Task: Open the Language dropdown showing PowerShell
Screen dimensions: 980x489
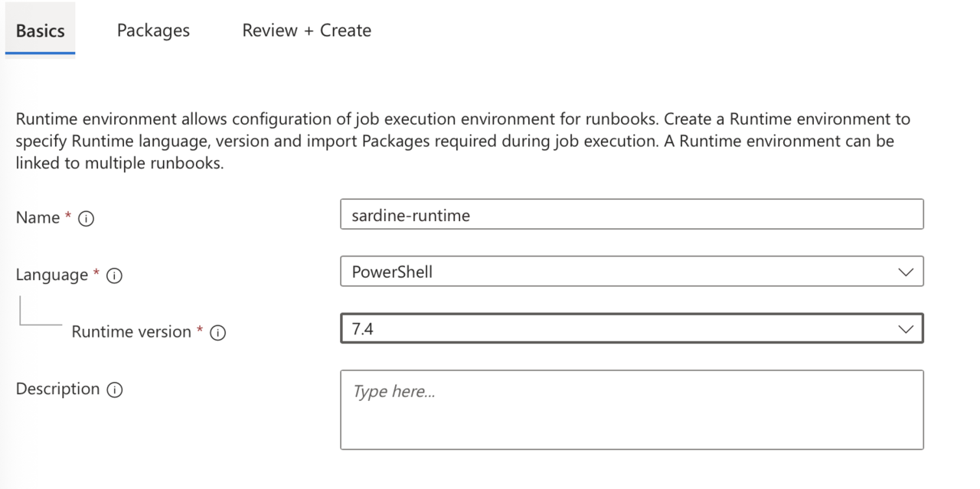Action: [x=632, y=272]
